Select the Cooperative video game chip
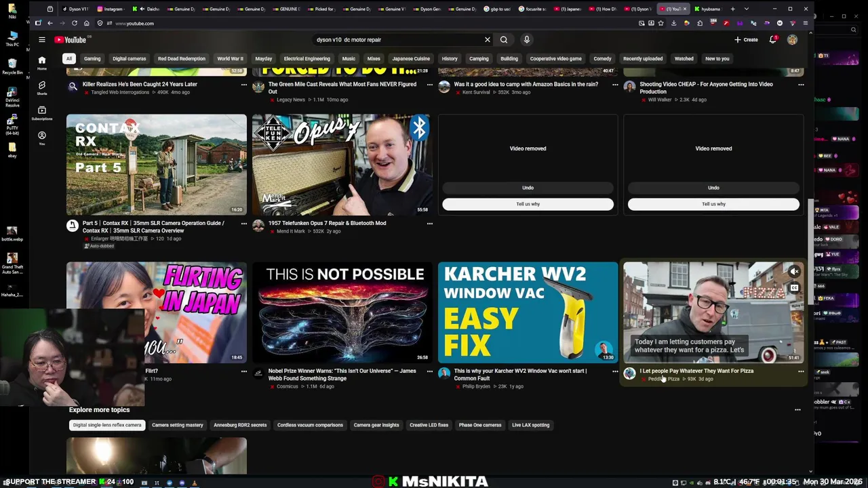 click(555, 59)
